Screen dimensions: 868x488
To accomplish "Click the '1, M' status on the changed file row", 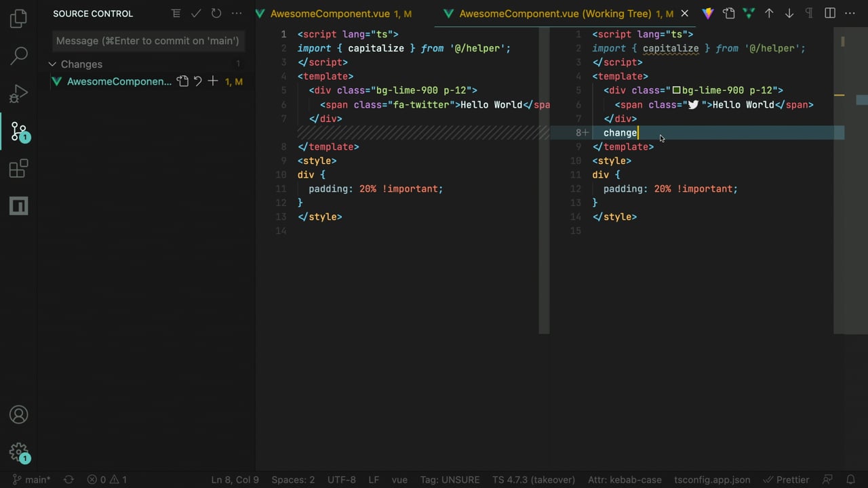I will click(234, 81).
